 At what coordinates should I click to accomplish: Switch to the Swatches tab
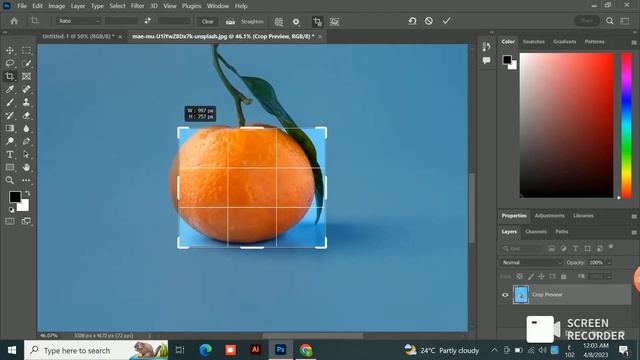pyautogui.click(x=533, y=42)
